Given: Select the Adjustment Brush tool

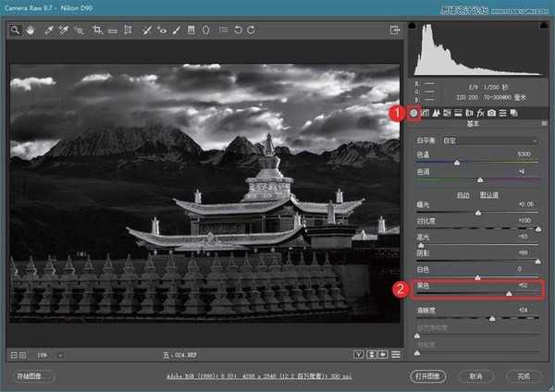Looking at the screenshot, I should (x=176, y=31).
